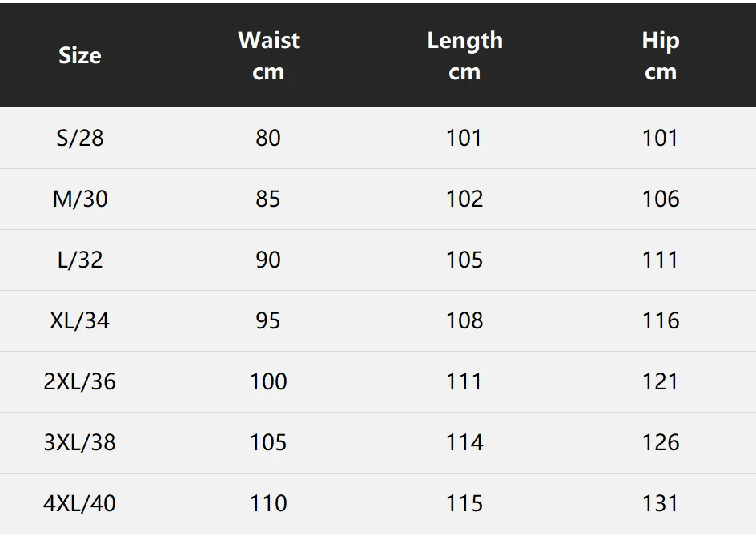Select the L/32 size row label
This screenshot has width=756, height=536.
79,260
